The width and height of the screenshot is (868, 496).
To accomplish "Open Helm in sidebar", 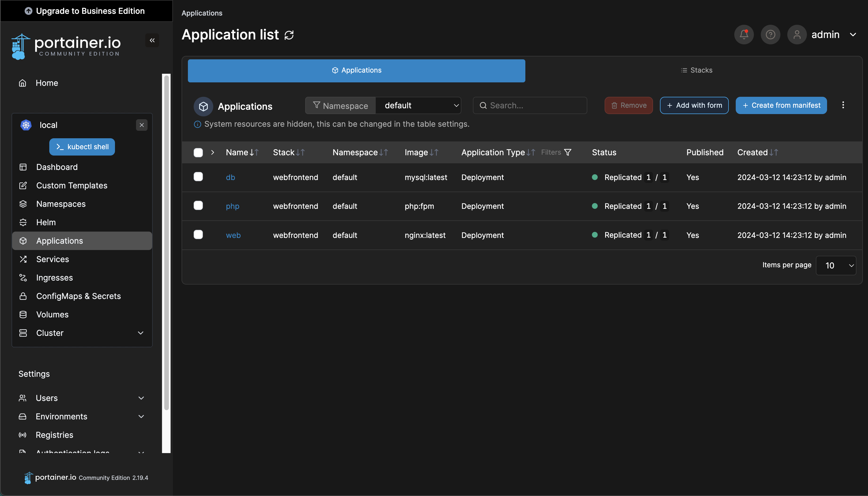I will point(82,222).
